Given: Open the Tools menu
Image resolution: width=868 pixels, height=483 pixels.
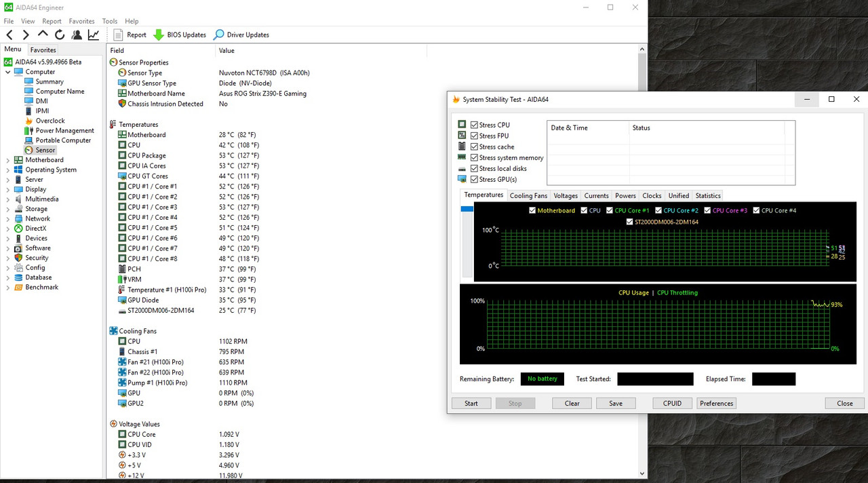Looking at the screenshot, I should [109, 21].
